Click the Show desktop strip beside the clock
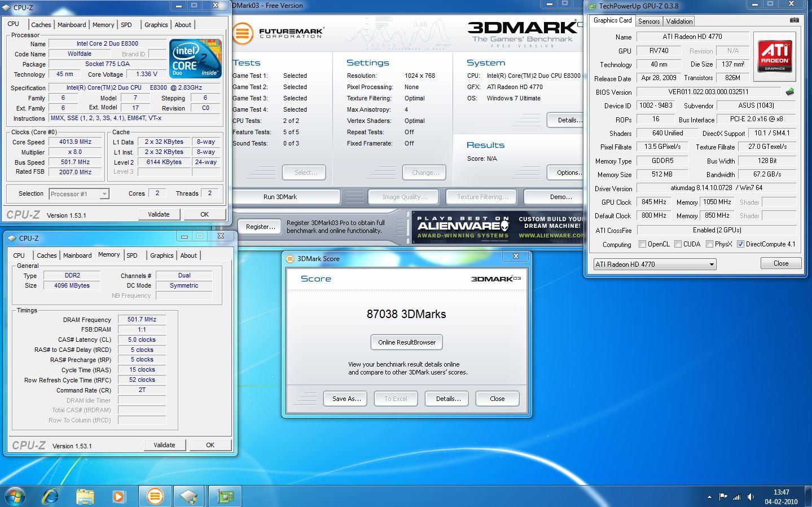Image resolution: width=812 pixels, height=507 pixels. (809, 496)
